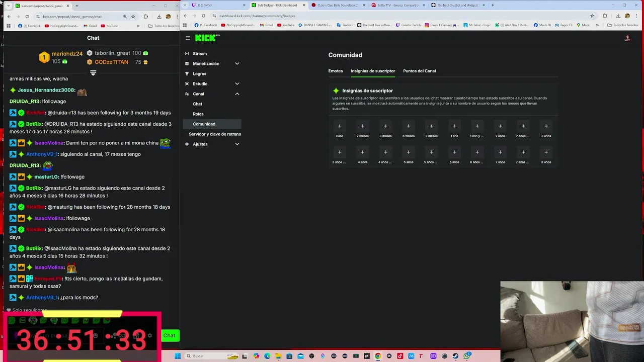Image resolution: width=644 pixels, height=362 pixels.
Task: Click username AnthonyVB_1 asking ¿para los mods?
Action: 42,298
